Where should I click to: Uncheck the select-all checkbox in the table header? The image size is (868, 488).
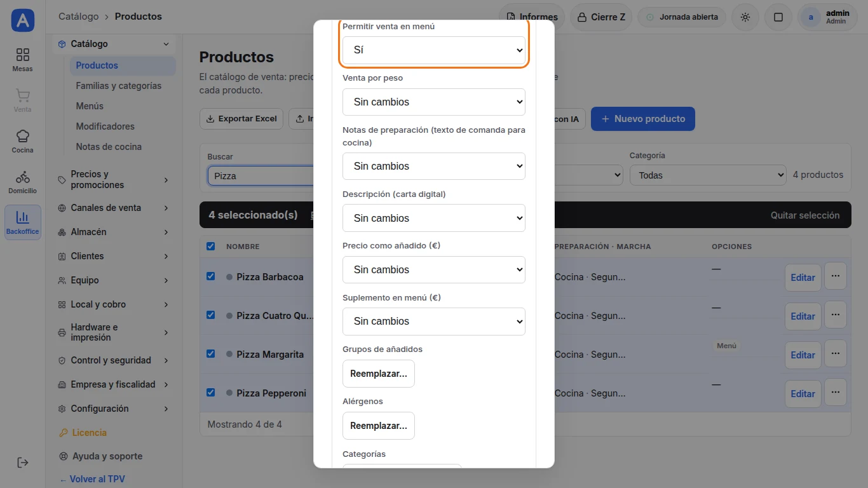pyautogui.click(x=211, y=246)
